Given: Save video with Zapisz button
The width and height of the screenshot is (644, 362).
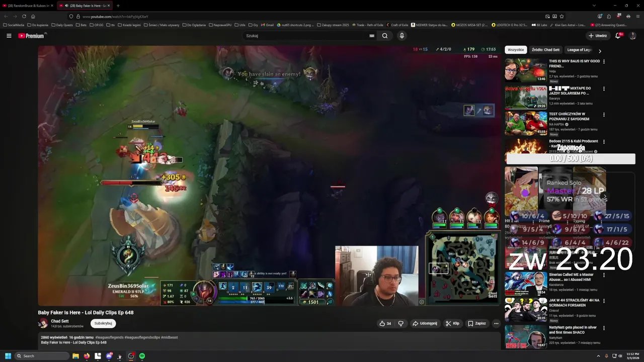Looking at the screenshot, I should 477,323.
